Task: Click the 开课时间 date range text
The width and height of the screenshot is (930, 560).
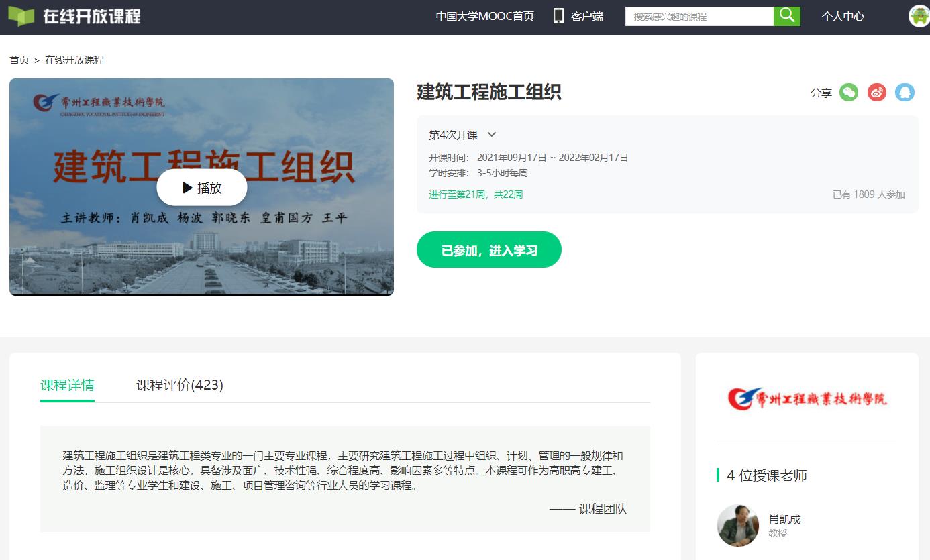Action: point(529,158)
